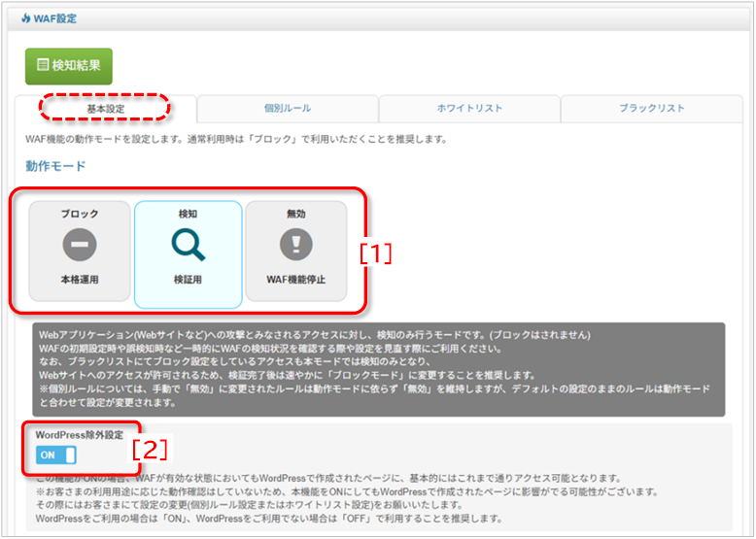
Task: Open the ホワイトリスト tab
Action: pos(469,109)
